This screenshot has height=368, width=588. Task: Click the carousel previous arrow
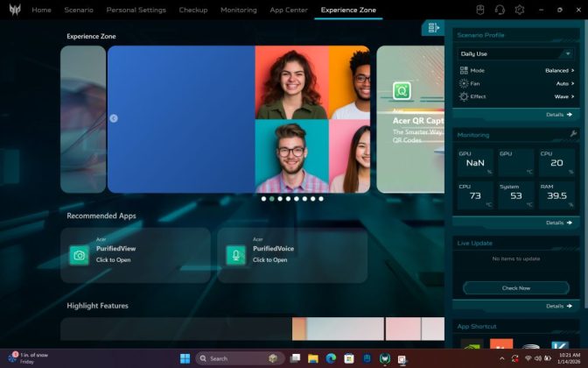[x=114, y=118]
